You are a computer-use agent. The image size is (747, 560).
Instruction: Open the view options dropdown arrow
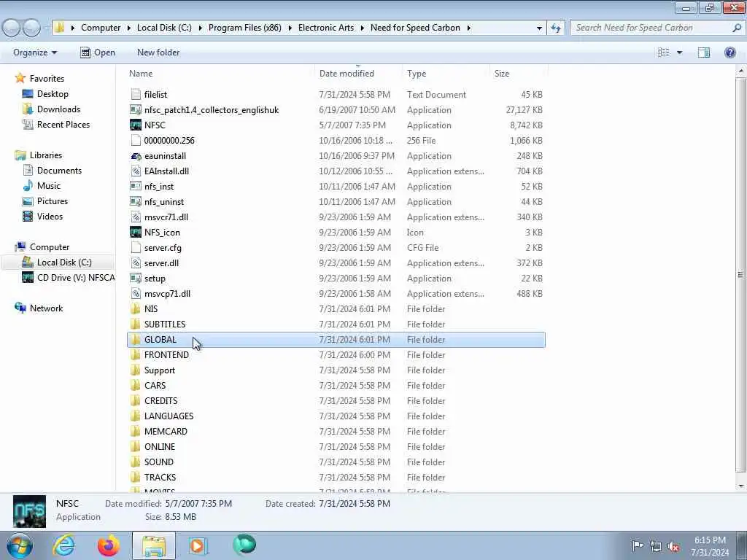point(679,52)
